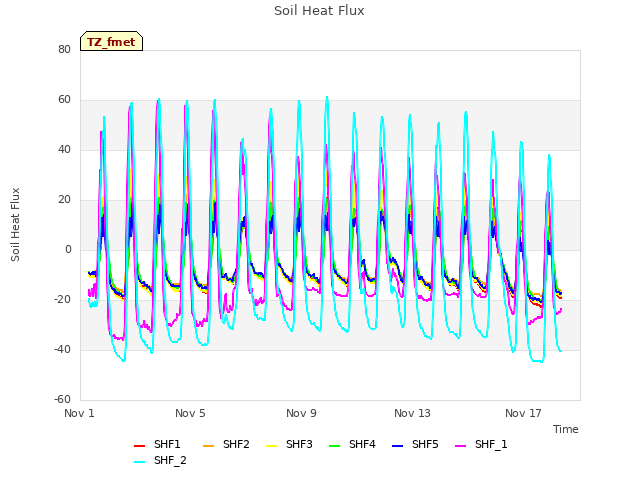Image resolution: width=640 pixels, height=480 pixels.
Task: Click the red SHF1 legend color marker
Action: (140, 446)
